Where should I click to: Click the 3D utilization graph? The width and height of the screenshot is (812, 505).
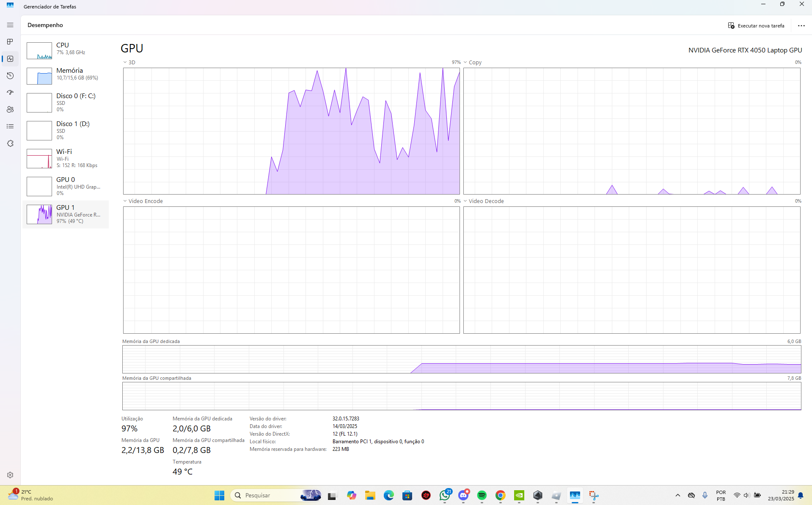291,131
